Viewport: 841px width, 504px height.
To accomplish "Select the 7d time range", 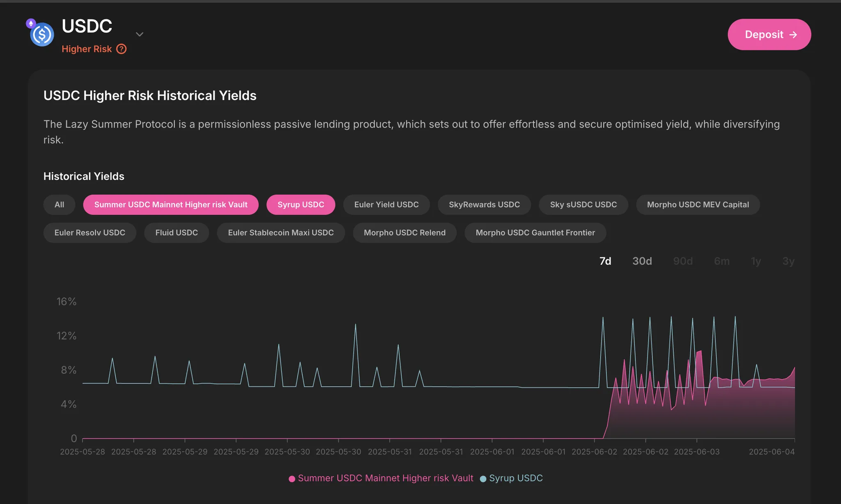I will pos(605,261).
